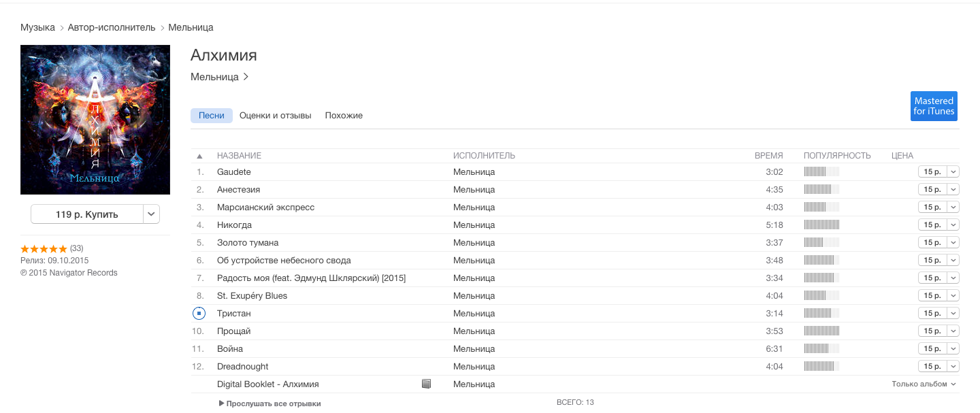The width and height of the screenshot is (980, 413).
Task: Buy Об устройстве небесного свода for 15 р.
Action: 932,260
